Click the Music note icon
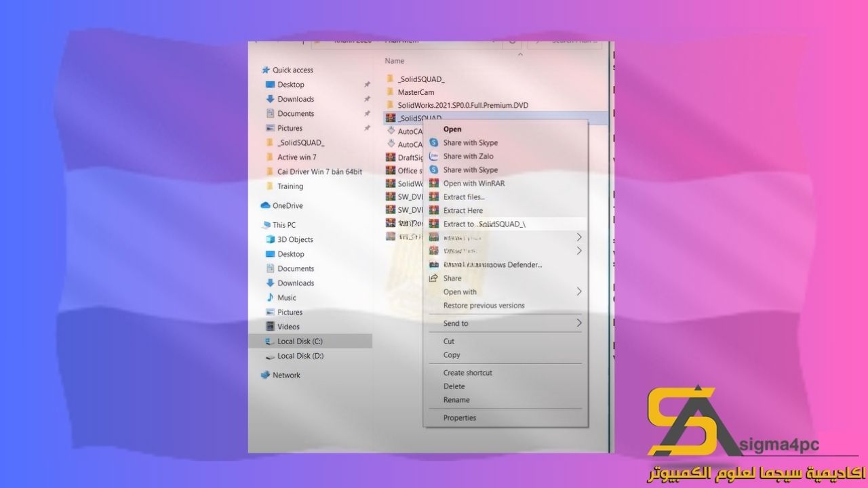Screen dimensions: 868x488 pyautogui.click(x=270, y=298)
